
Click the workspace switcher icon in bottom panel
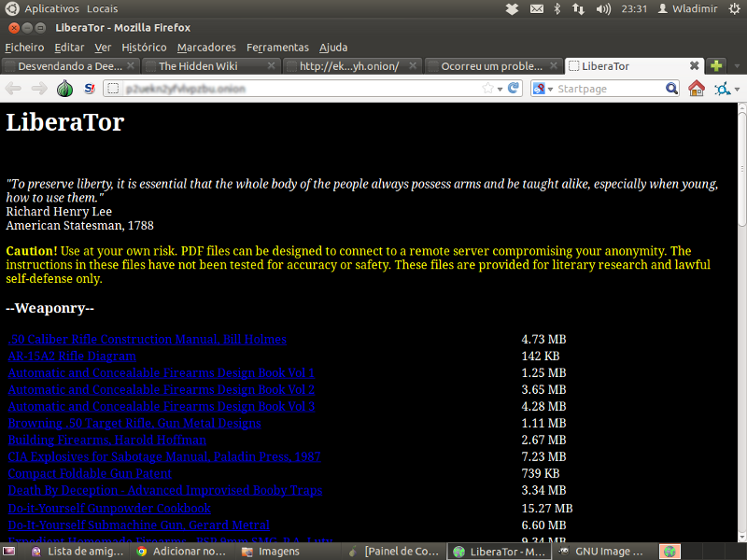669,552
